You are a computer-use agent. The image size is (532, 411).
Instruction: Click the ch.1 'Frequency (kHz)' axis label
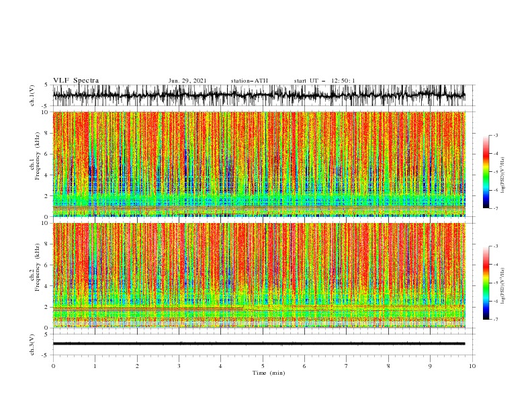pos(38,156)
